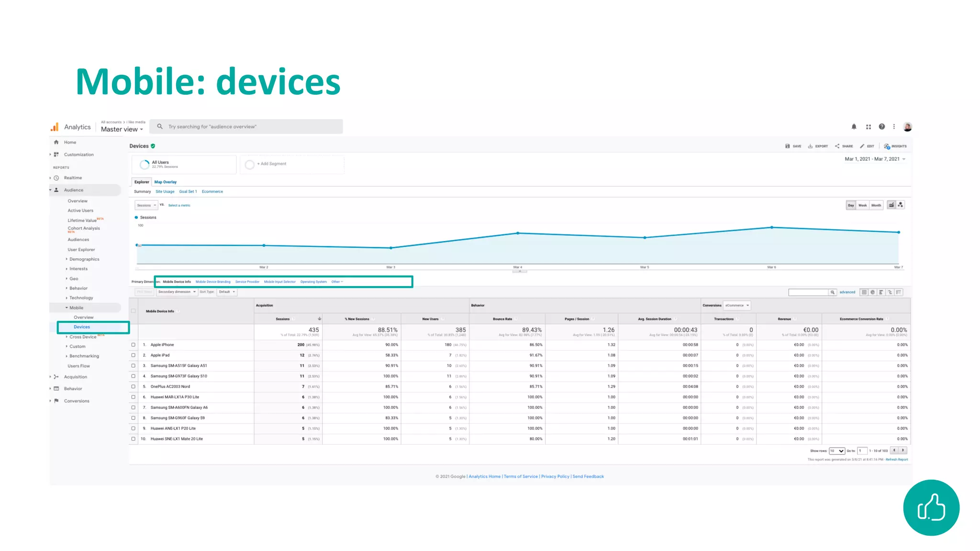This screenshot has width=980, height=551.
Task: Click the Refresh Report link
Action: pos(896,460)
